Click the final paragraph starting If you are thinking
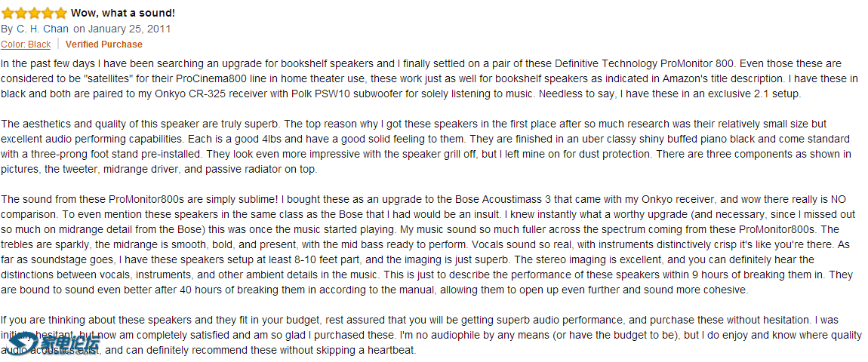This screenshot has height=362, width=868. tap(431, 335)
